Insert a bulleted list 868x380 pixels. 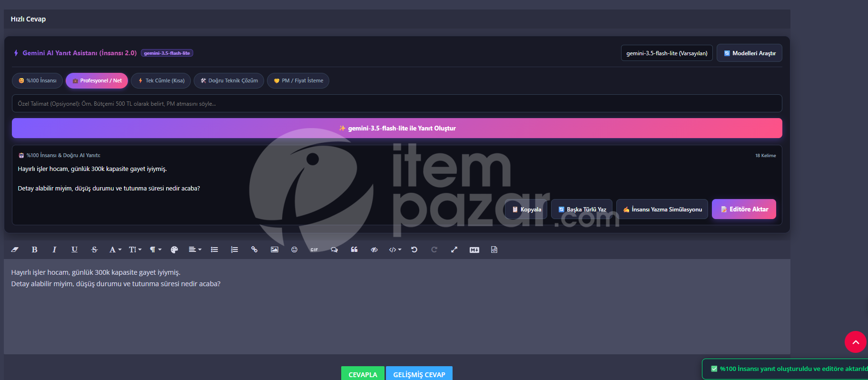click(215, 250)
